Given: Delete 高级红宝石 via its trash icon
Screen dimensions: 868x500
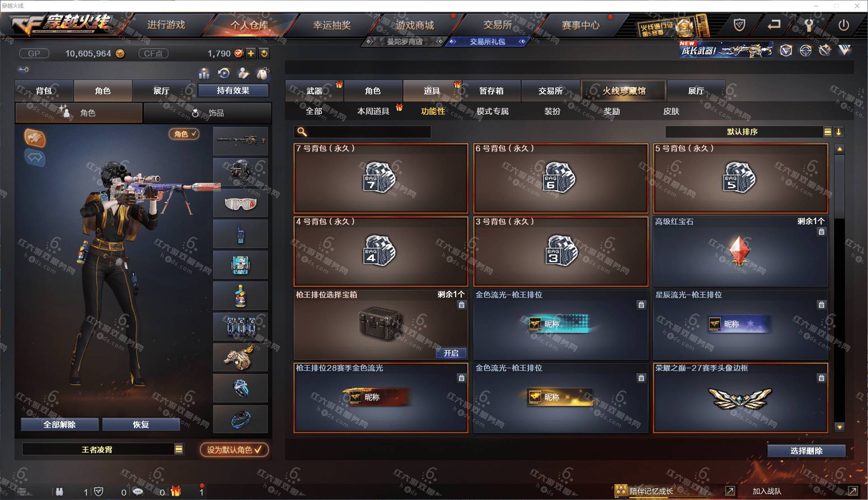Looking at the screenshot, I should (x=821, y=232).
